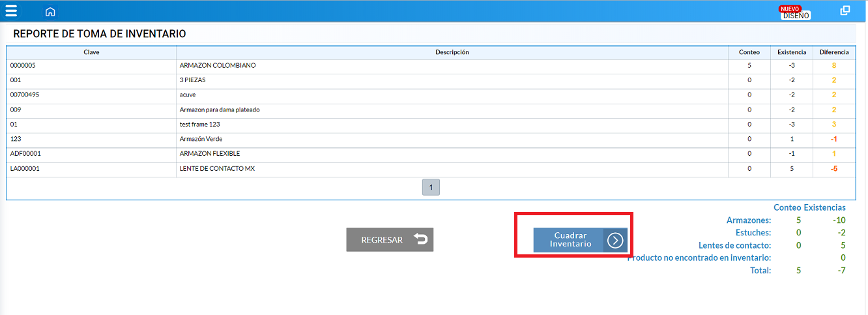Click existencia 5 in LENTE DE CONTACTO MX row
This screenshot has width=868, height=315.
[792, 169]
